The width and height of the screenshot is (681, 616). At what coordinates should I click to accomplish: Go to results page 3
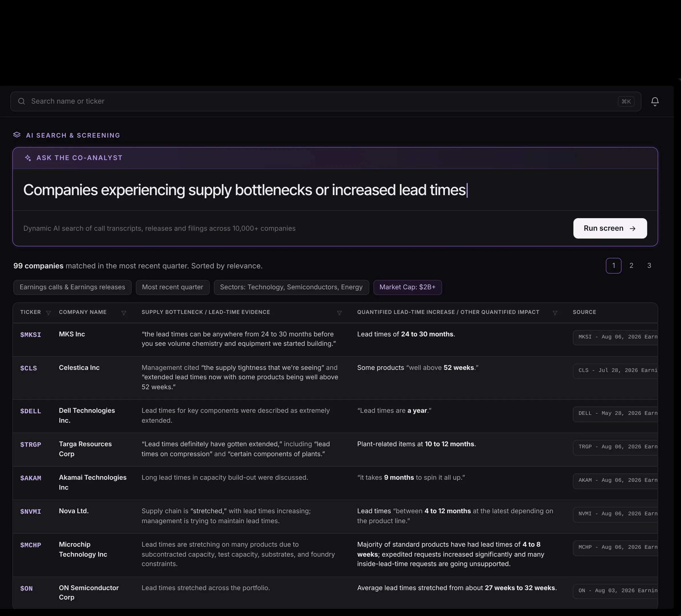tap(649, 266)
